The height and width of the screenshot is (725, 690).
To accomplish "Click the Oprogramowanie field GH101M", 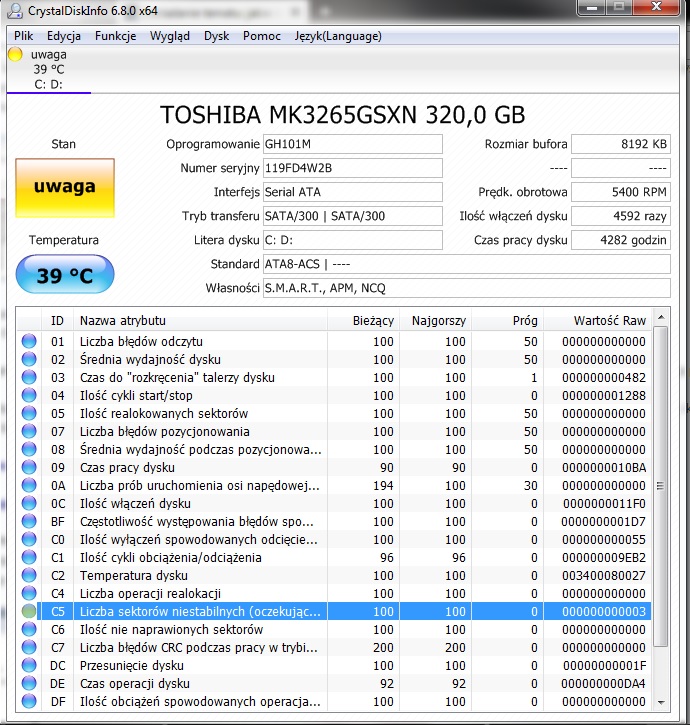I will 353,144.
